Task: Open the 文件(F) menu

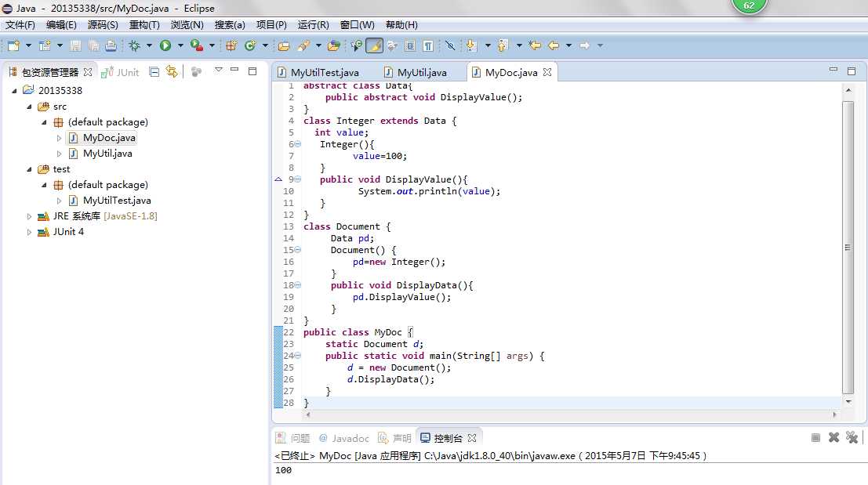Action: (x=20, y=25)
